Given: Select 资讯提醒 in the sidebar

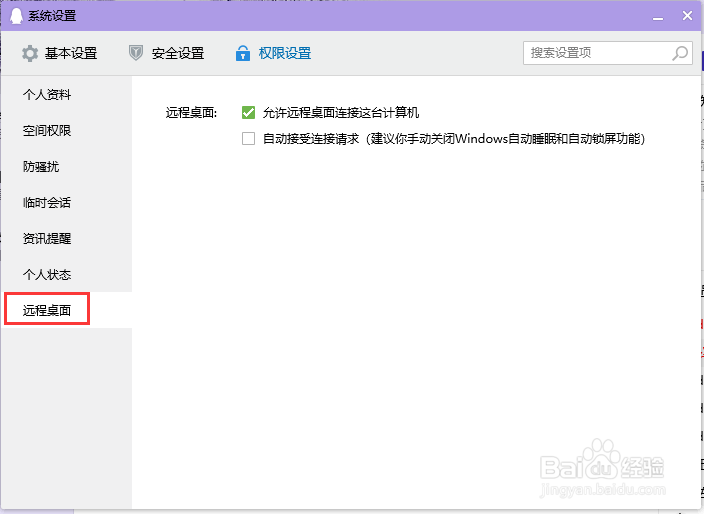Looking at the screenshot, I should [67, 238].
